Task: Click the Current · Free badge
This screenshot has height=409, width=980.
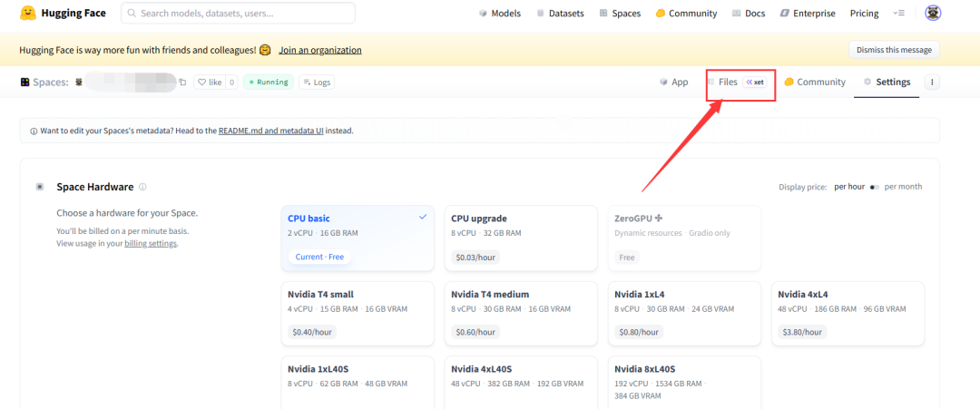Action: (320, 257)
